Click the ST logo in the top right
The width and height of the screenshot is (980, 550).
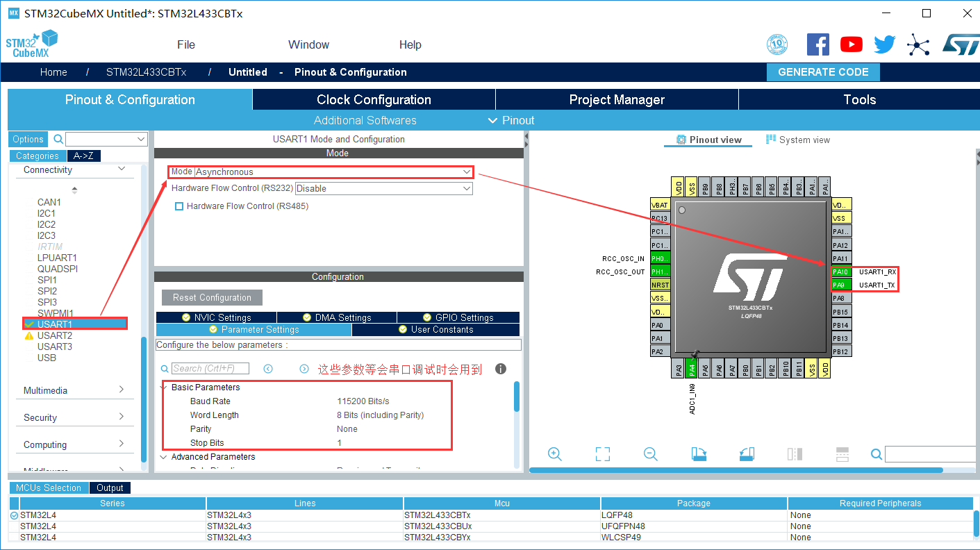962,44
